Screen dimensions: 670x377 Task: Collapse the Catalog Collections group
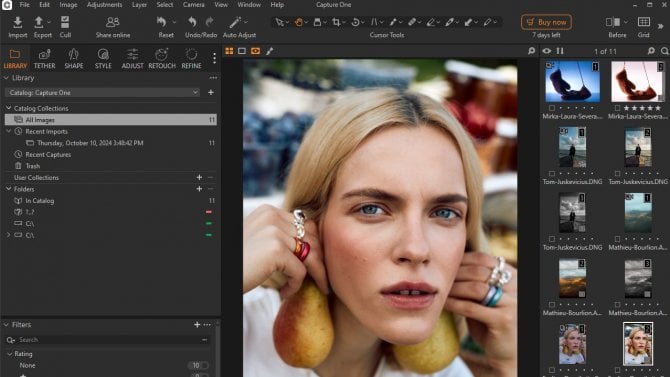tap(9, 108)
